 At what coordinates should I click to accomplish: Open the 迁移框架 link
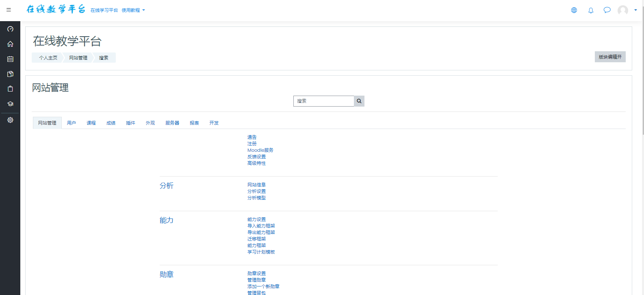(x=257, y=239)
